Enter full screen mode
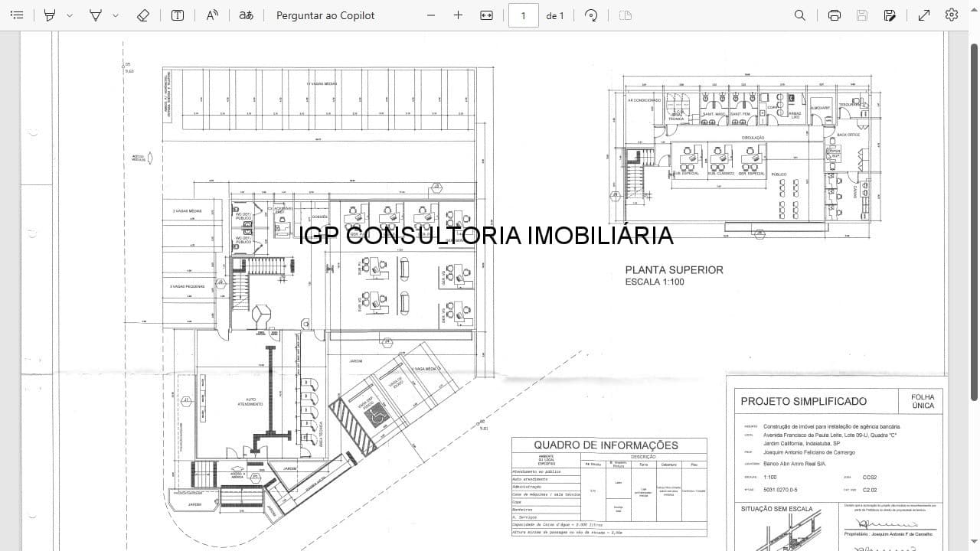 (x=924, y=15)
